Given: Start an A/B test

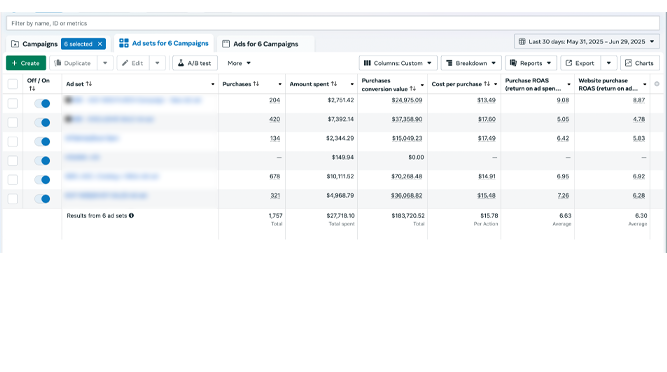Looking at the screenshot, I should tap(195, 63).
